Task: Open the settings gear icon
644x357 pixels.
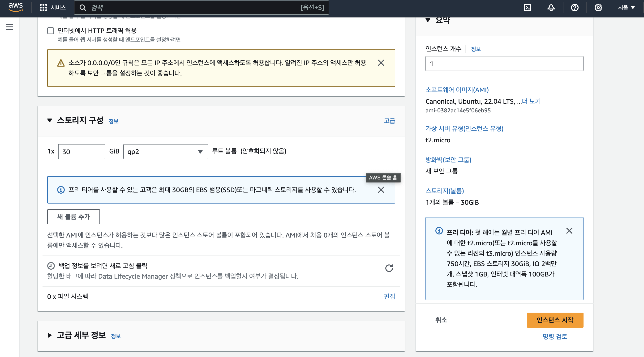Action: 598,8
